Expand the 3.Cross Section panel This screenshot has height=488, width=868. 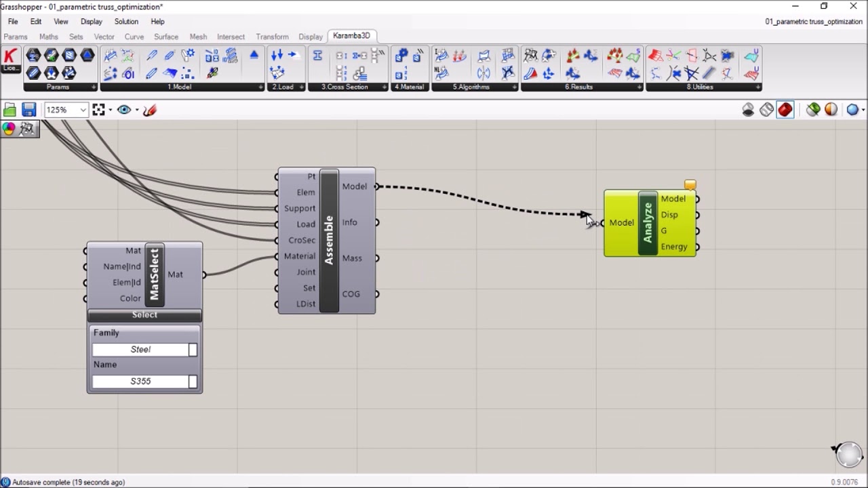pos(384,87)
